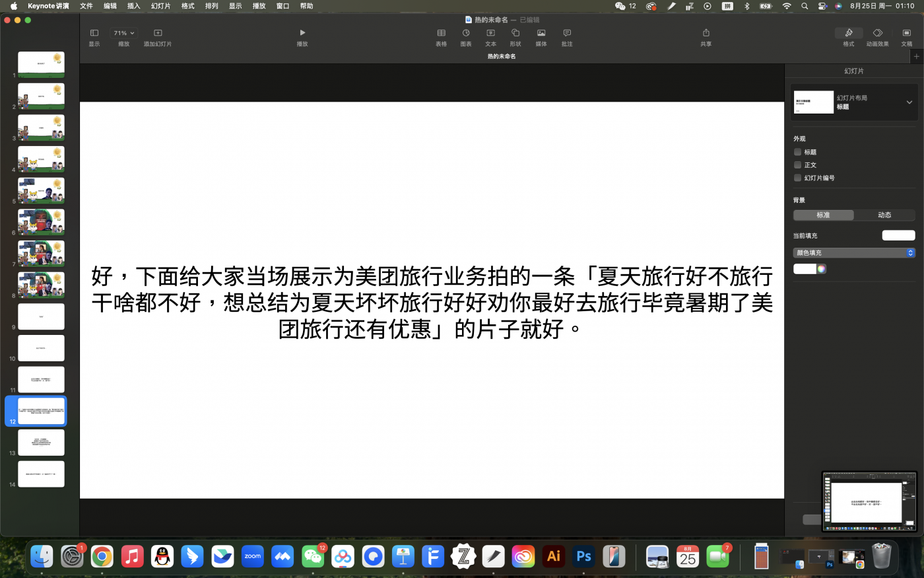Image resolution: width=924 pixels, height=578 pixels.
Task: Open Photoshop from the Dock
Action: click(x=583, y=556)
